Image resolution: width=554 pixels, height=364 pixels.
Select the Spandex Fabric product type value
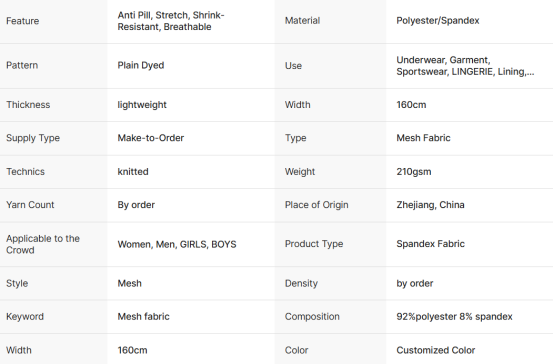[430, 244]
